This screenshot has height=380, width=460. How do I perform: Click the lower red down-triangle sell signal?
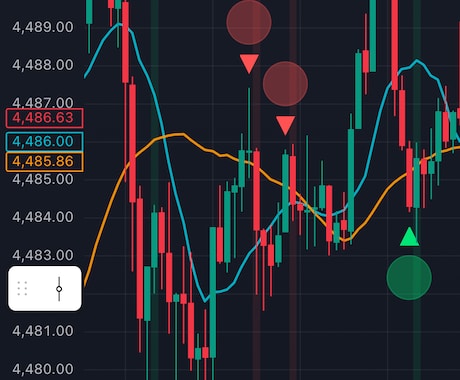click(x=286, y=125)
